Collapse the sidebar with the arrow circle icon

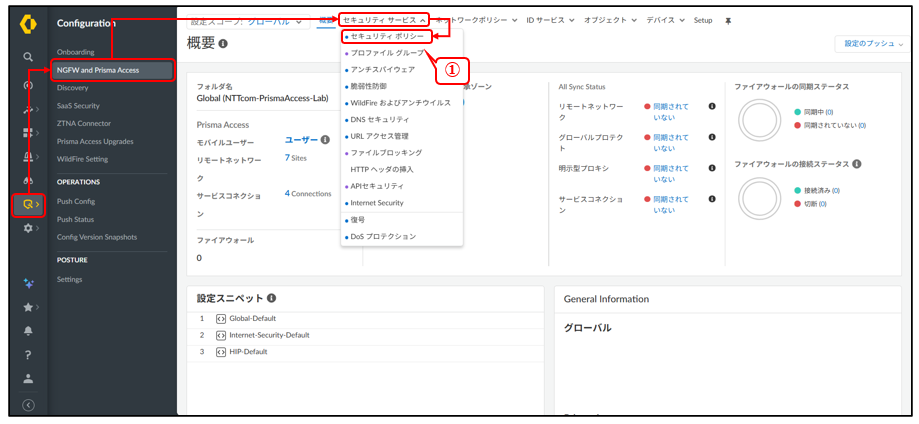(x=28, y=405)
